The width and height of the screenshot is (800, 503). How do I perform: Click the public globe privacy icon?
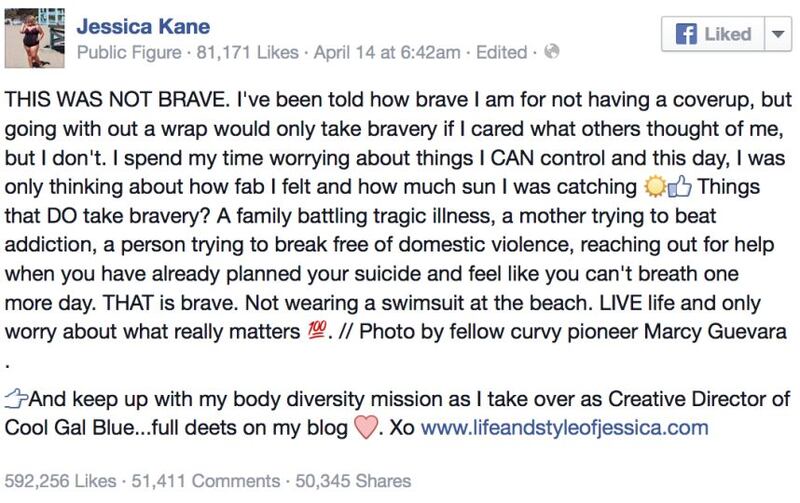click(552, 51)
